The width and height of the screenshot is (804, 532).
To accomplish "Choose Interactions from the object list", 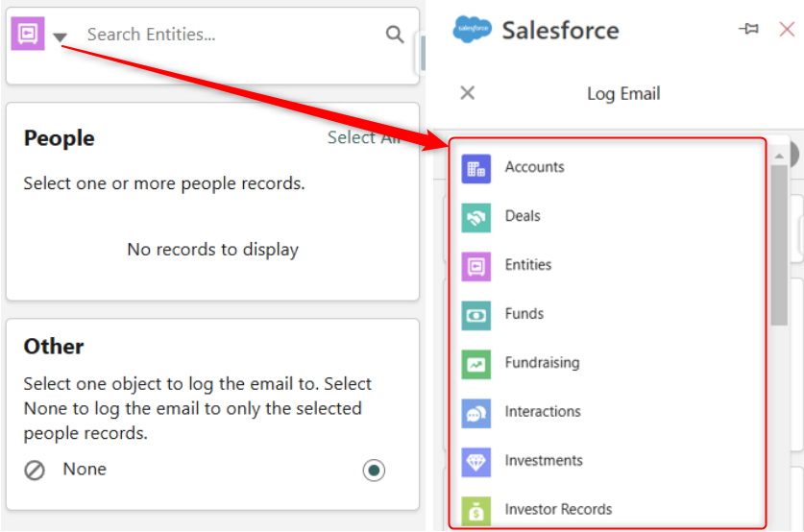I will point(543,412).
